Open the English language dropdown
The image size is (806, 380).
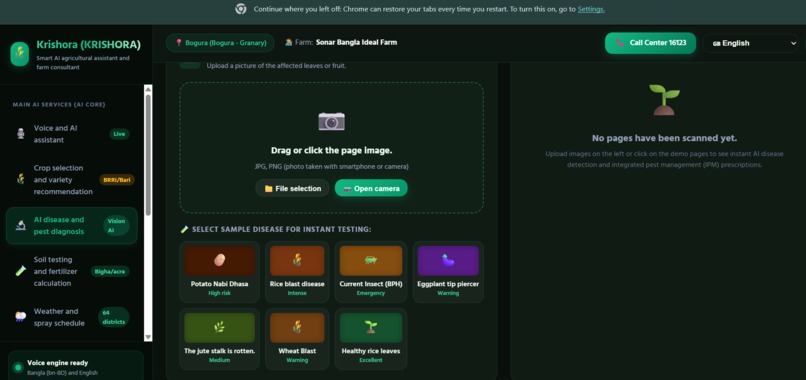750,43
